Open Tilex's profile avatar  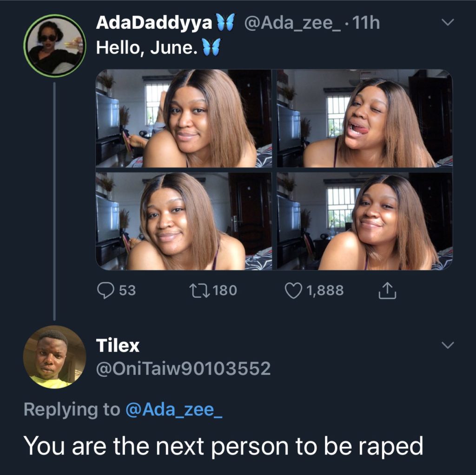(x=54, y=357)
